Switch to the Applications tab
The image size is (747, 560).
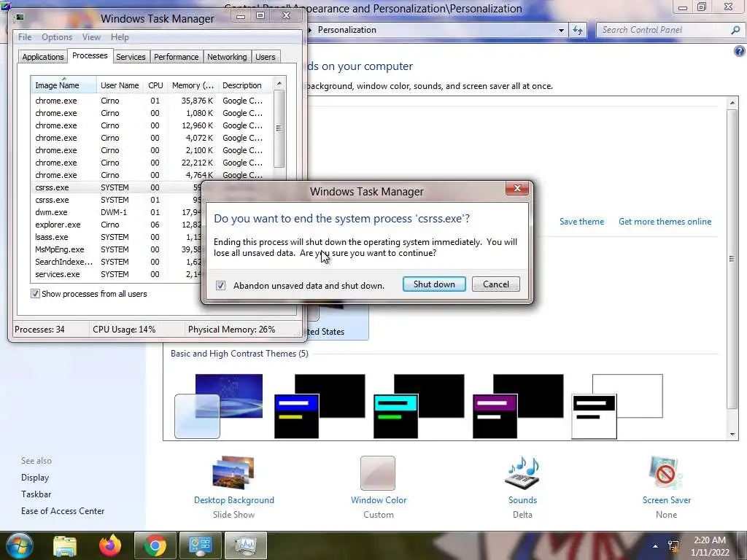[43, 57]
